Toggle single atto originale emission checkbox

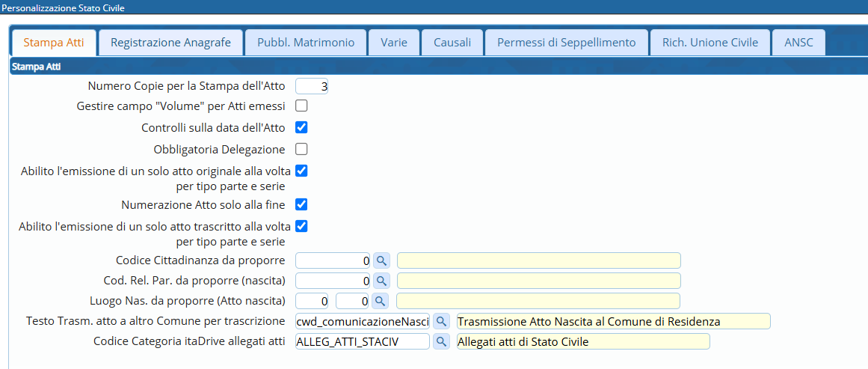[302, 171]
